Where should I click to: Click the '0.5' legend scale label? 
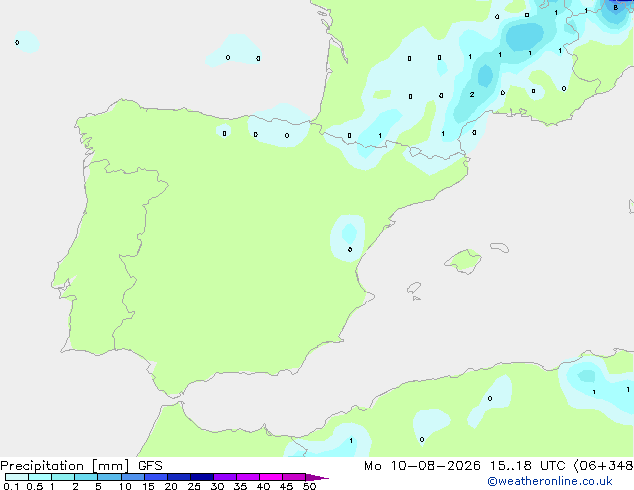(x=35, y=486)
